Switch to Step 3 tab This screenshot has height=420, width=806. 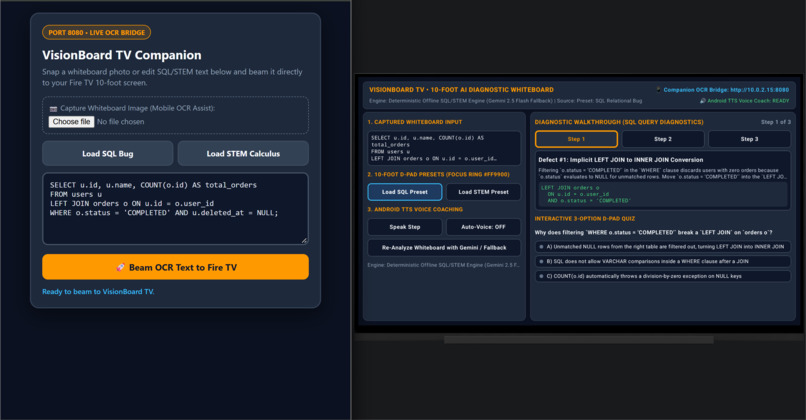click(x=749, y=139)
